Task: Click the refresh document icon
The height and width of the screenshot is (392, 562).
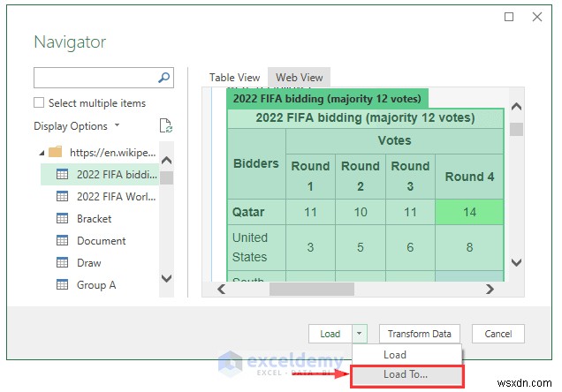Action: tap(166, 125)
